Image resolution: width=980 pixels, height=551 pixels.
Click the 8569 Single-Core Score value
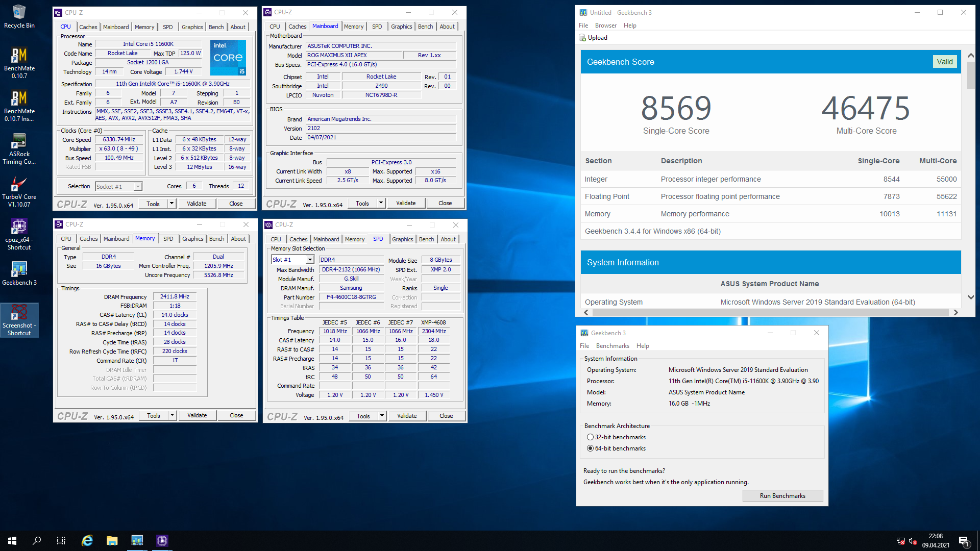(x=676, y=108)
